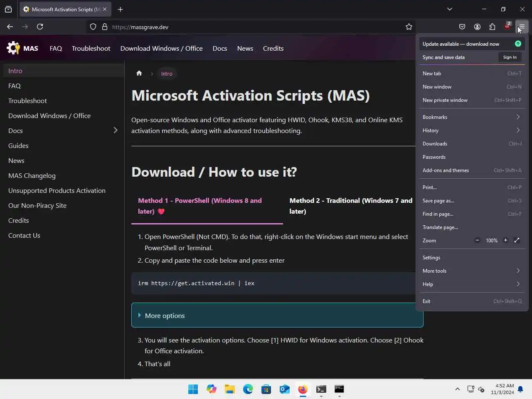The height and width of the screenshot is (399, 532).
Task: Open Passwords from the menu
Action: [472, 157]
